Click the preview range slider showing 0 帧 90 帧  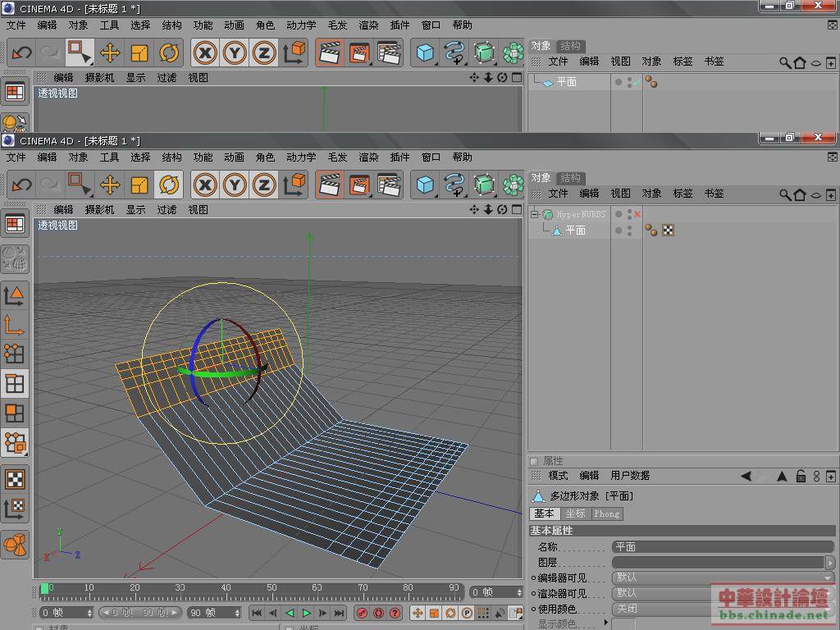[x=140, y=612]
